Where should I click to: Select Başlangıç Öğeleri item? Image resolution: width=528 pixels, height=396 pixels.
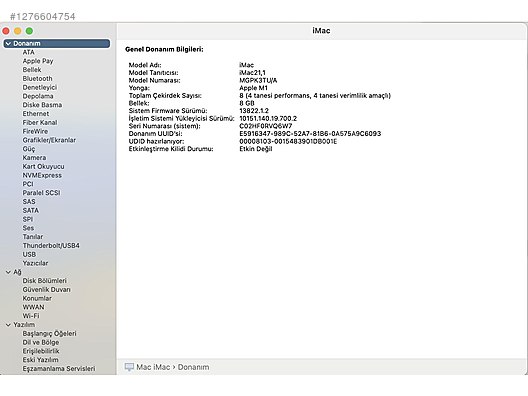coord(50,333)
